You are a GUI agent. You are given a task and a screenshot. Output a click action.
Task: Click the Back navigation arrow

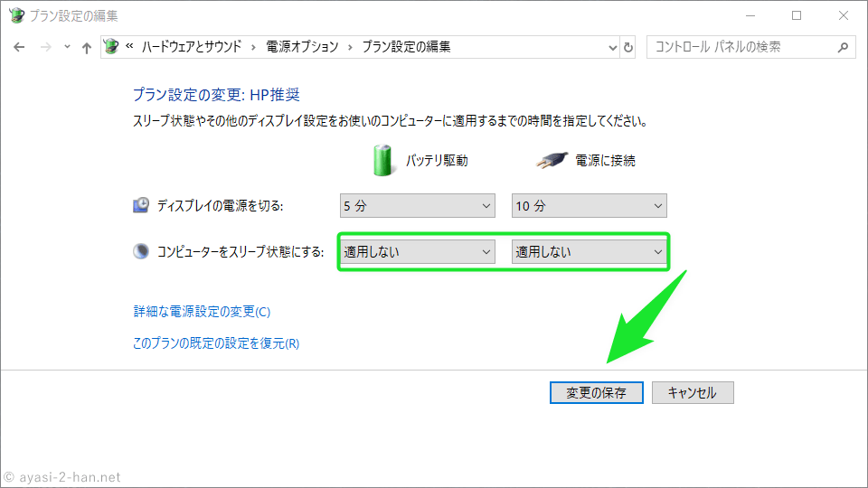[20, 47]
